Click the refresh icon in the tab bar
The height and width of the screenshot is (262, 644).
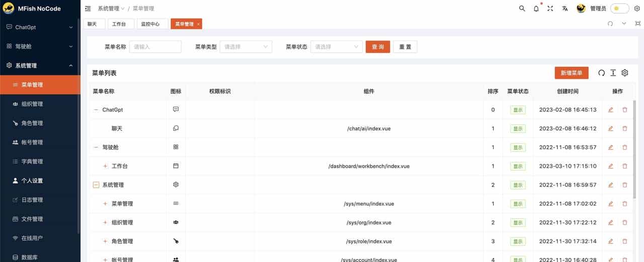[x=610, y=24]
